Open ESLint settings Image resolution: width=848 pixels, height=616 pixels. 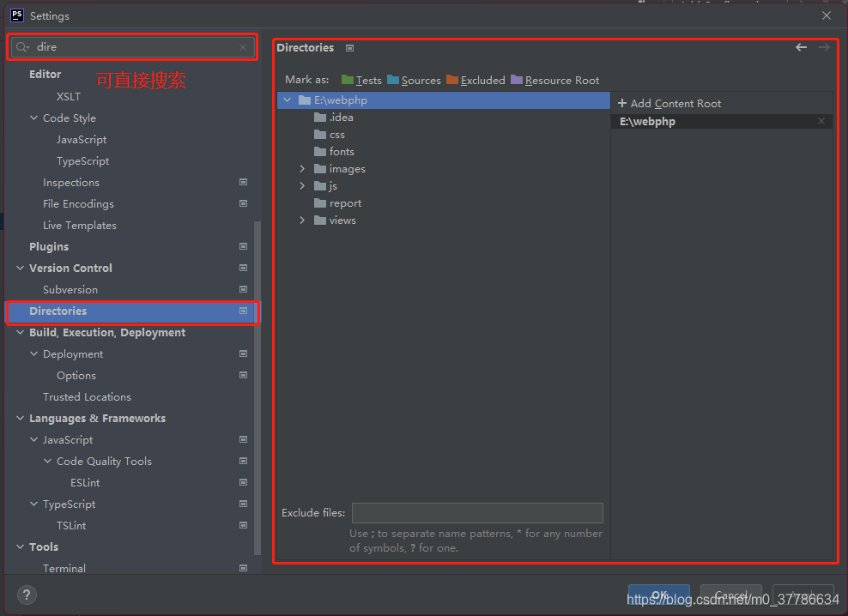pyautogui.click(x=85, y=482)
